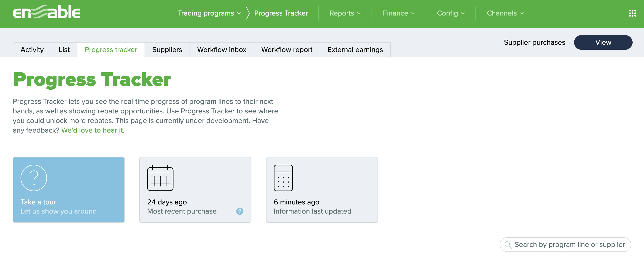Viewport: 644px width, 256px height.
Task: Click in Search by program line field
Action: [x=565, y=245]
